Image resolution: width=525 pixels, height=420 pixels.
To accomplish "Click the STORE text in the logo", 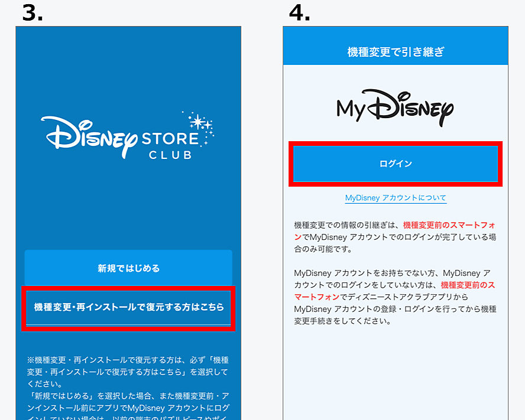I will (x=169, y=139).
